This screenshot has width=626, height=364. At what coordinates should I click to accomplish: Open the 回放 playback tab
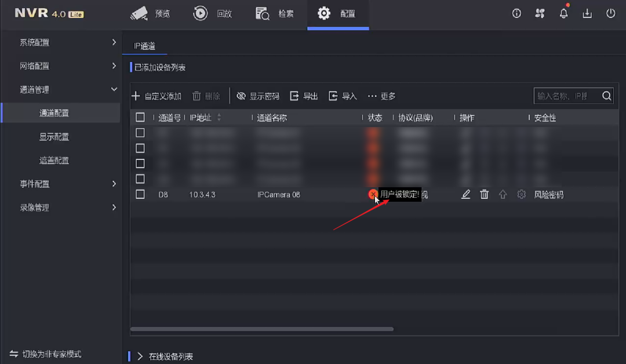(212, 13)
